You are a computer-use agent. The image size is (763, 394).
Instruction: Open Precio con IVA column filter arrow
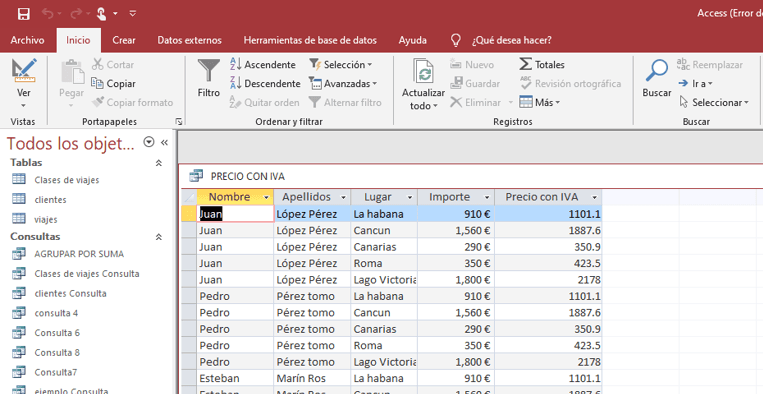point(594,197)
